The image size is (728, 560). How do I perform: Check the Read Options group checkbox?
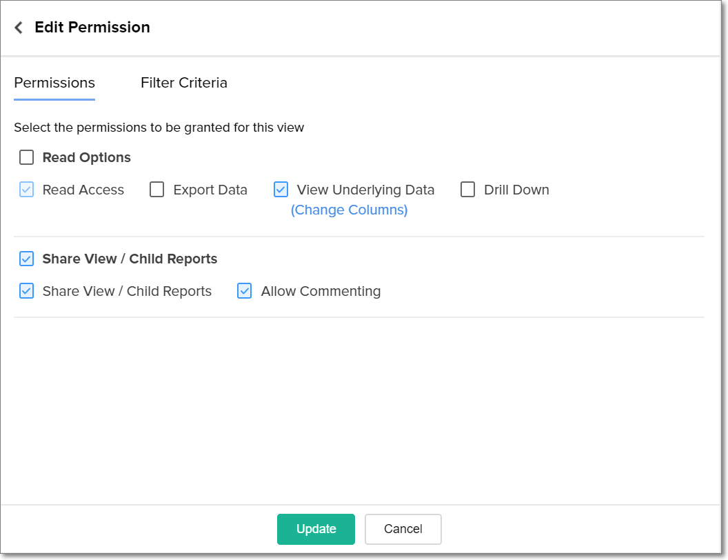[x=26, y=158]
